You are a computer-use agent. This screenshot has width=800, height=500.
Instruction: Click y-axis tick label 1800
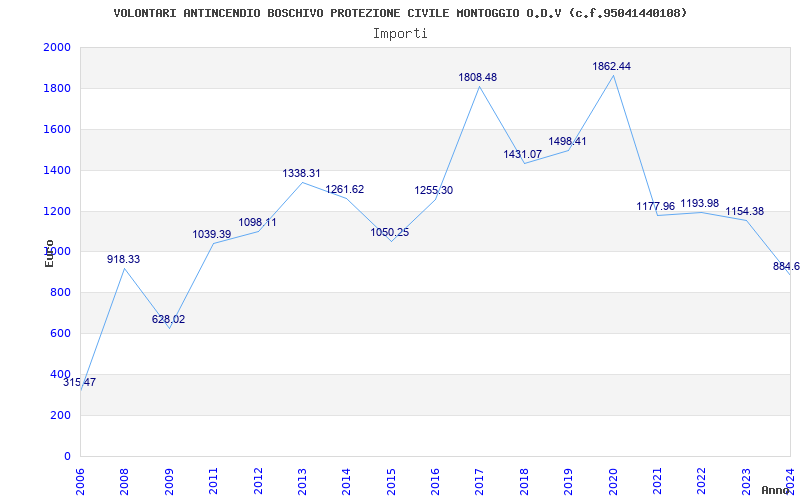(57, 88)
